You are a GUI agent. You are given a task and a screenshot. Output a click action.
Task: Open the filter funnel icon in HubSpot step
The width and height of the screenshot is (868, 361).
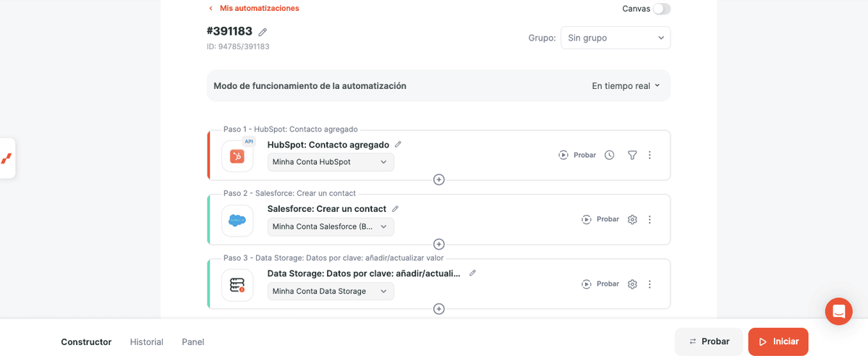(632, 155)
